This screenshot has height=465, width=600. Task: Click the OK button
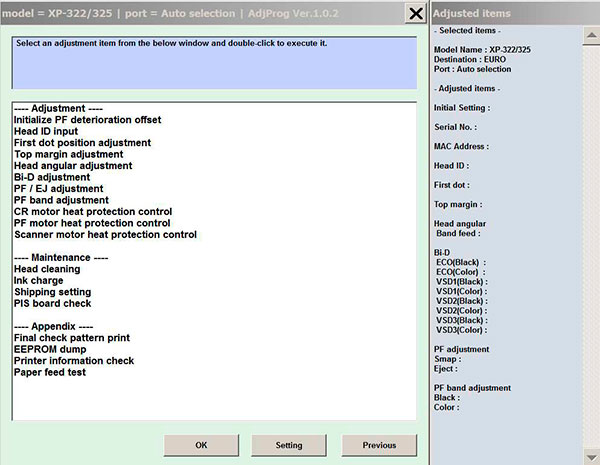click(x=201, y=445)
